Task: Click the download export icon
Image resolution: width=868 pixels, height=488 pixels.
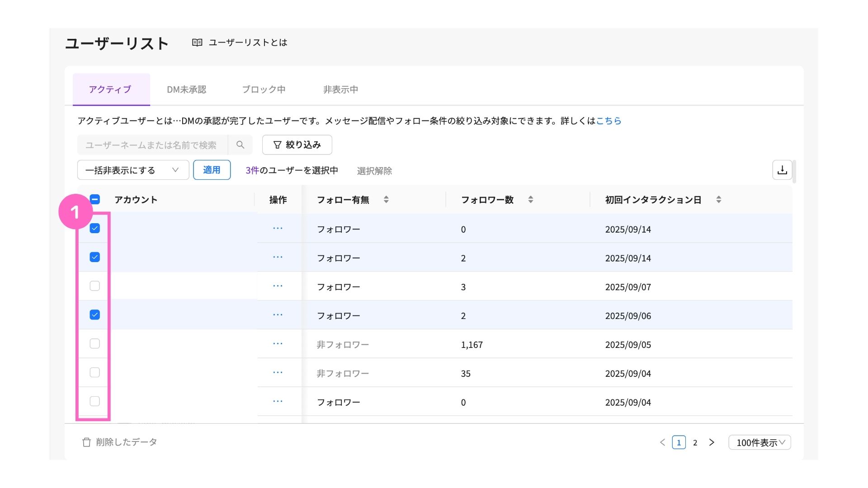Action: [782, 170]
